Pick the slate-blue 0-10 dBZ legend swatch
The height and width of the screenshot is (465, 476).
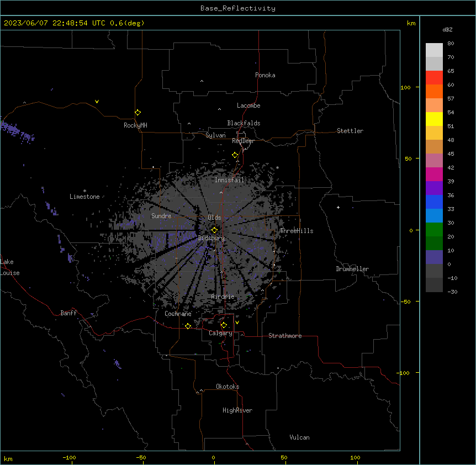pyautogui.click(x=434, y=257)
